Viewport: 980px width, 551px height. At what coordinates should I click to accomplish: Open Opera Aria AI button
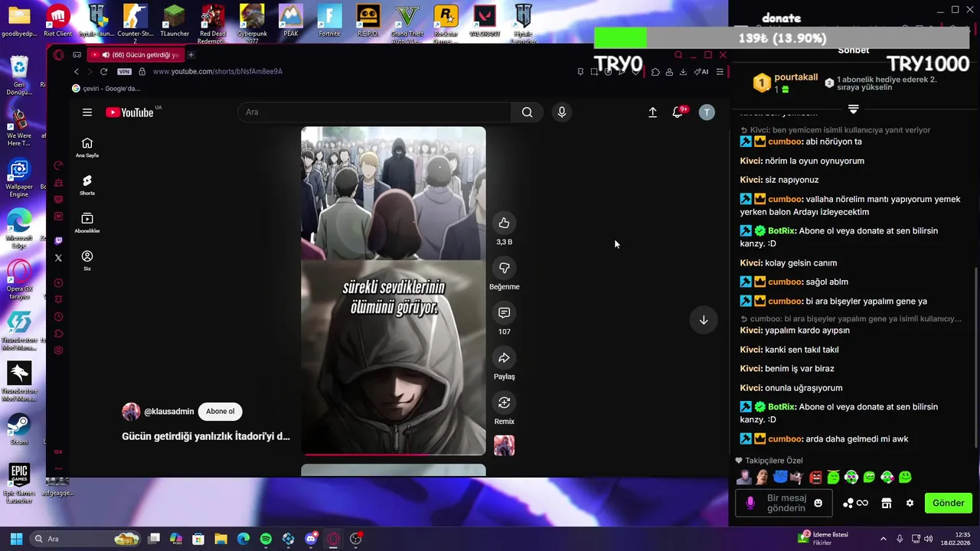(x=701, y=71)
